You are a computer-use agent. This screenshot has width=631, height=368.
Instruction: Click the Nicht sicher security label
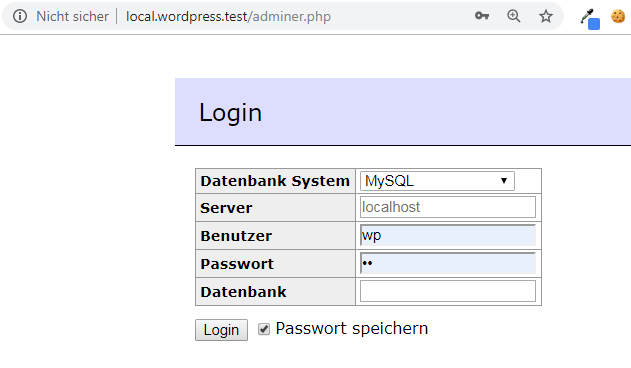point(72,17)
